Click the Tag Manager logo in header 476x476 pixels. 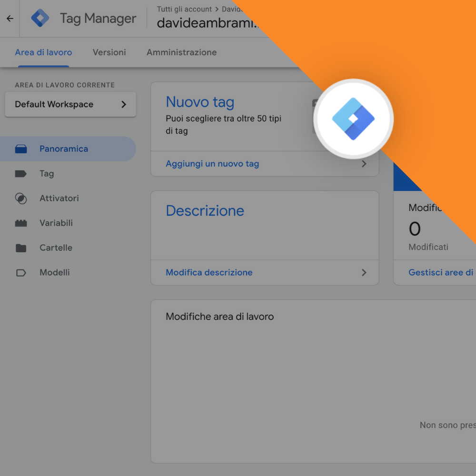point(40,18)
